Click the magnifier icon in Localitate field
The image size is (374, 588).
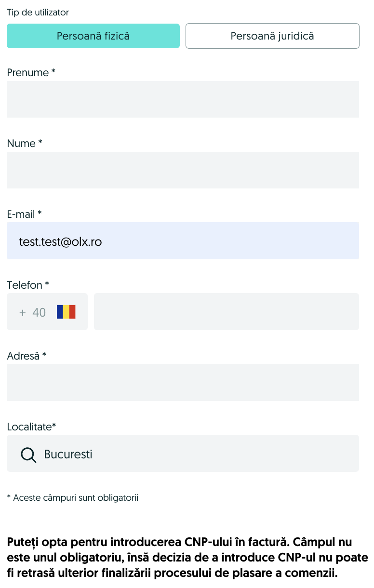click(28, 454)
